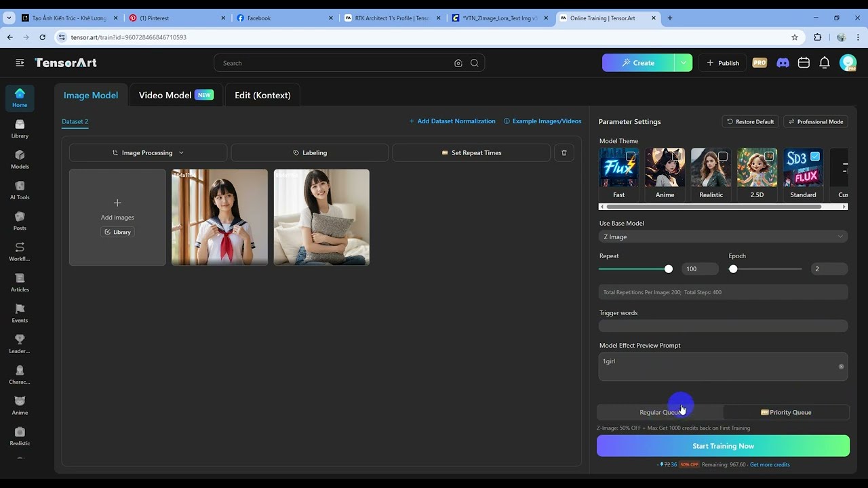This screenshot has height=488, width=868.
Task: Switch to the Edit (Kontext) tab
Action: pyautogui.click(x=262, y=95)
